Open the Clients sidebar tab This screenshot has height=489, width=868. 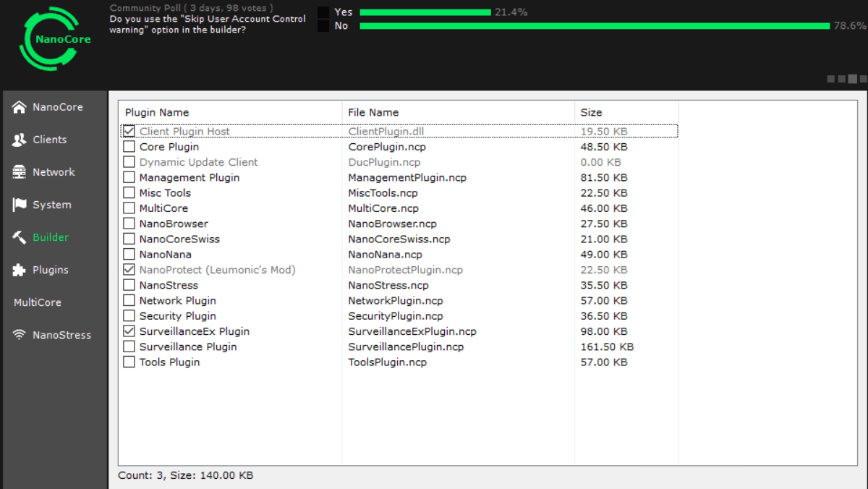point(54,140)
